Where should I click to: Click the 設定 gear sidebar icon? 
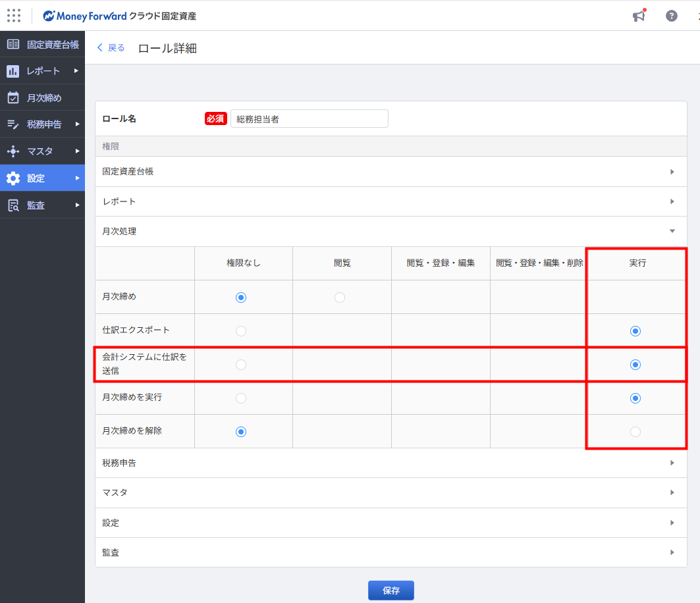[13, 178]
